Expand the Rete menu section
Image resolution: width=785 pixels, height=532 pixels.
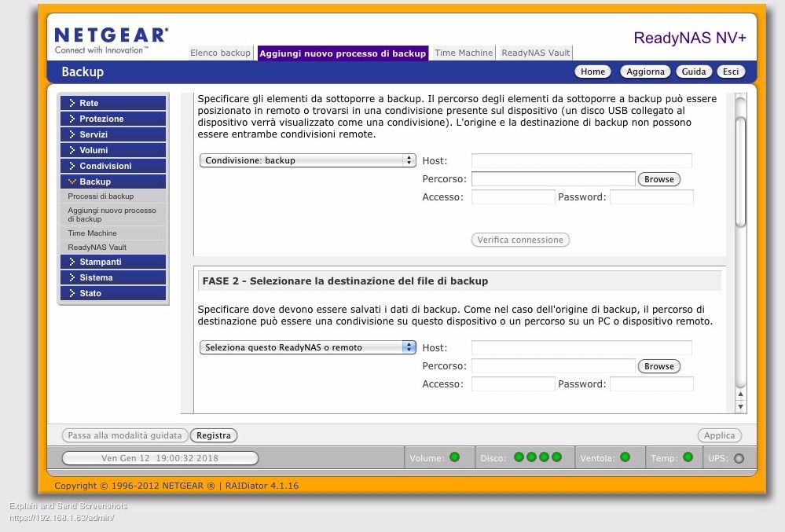(x=113, y=103)
